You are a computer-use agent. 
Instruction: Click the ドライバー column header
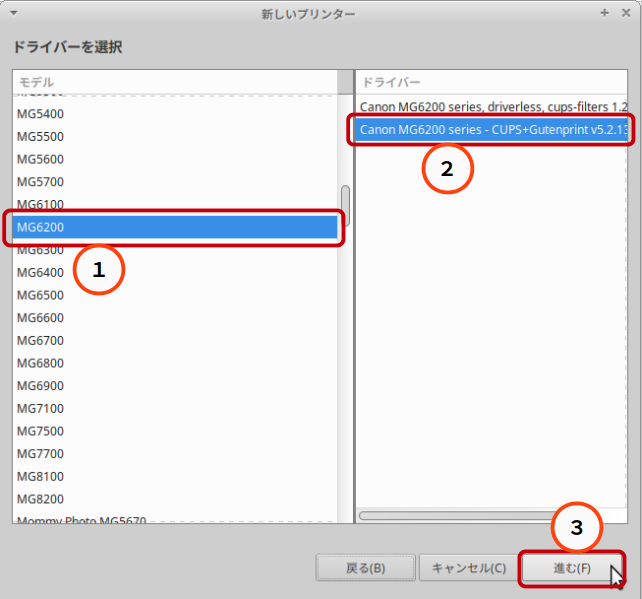[491, 82]
